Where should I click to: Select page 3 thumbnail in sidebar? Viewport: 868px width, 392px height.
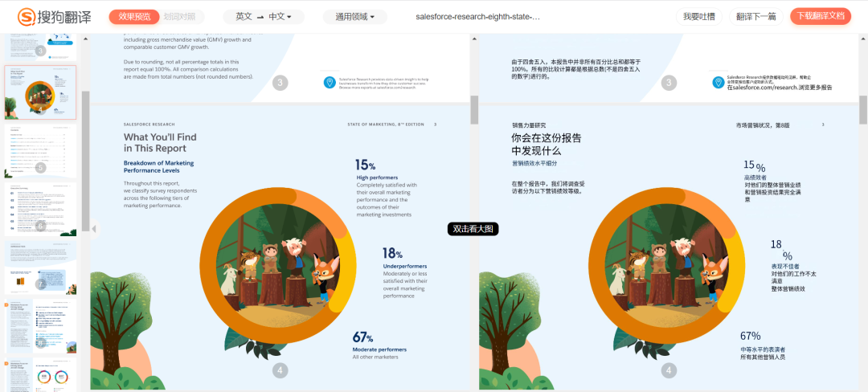40,47
